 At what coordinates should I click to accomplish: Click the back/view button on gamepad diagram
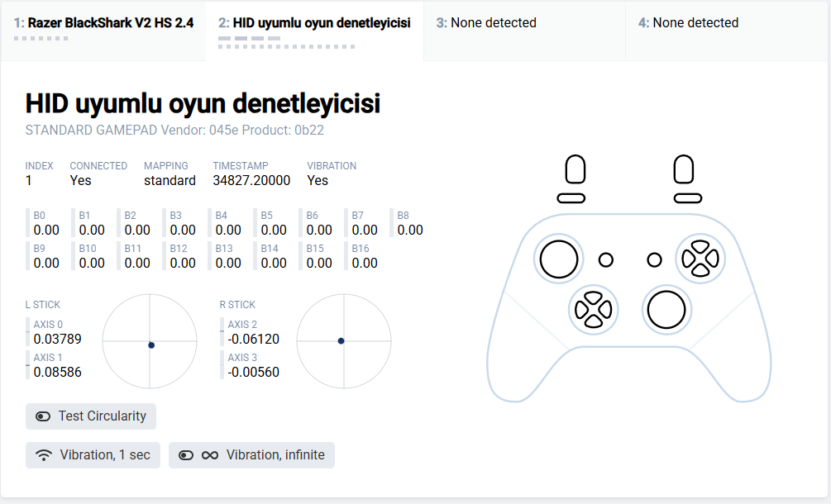(x=606, y=260)
